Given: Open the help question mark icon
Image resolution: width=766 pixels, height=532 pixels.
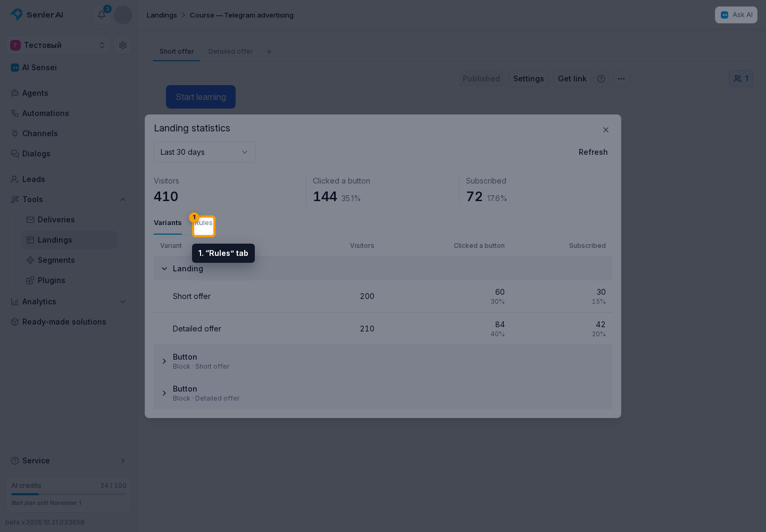Looking at the screenshot, I should (601, 79).
